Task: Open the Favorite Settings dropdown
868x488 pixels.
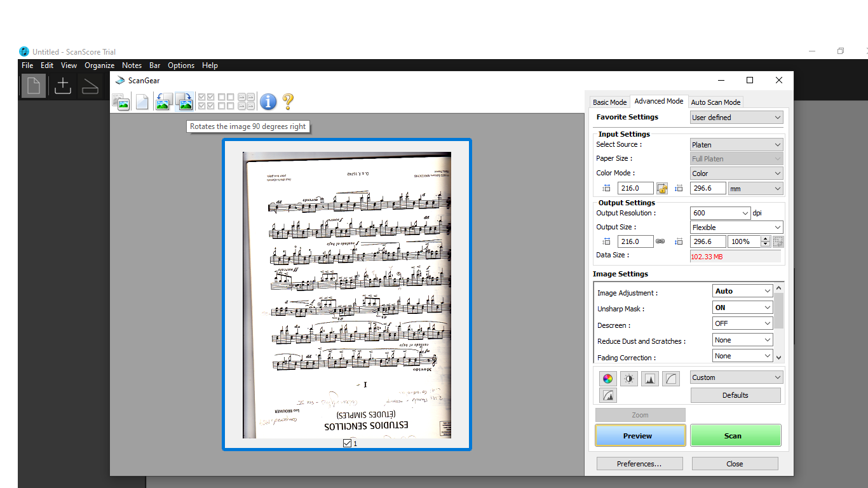Action: [x=737, y=118]
